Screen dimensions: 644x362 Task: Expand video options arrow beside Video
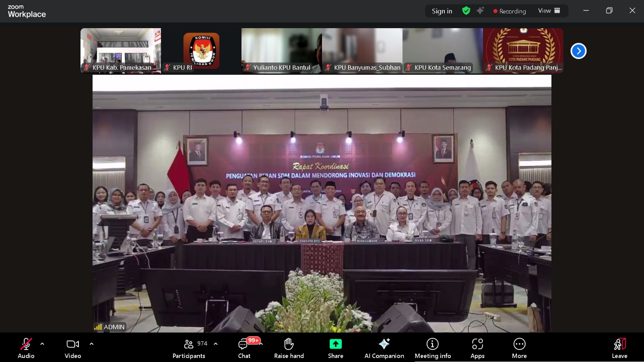91,344
